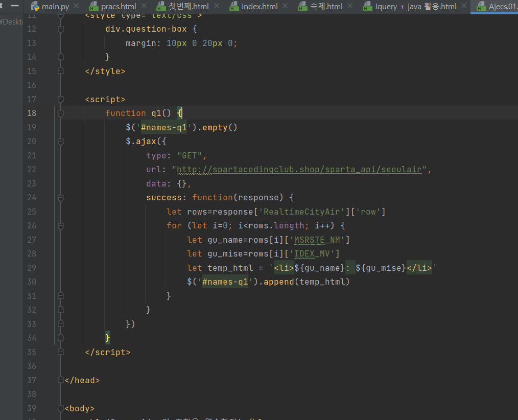Viewport: 518px width, 420px height.
Task: Click the </style> closing tag
Action: click(105, 72)
